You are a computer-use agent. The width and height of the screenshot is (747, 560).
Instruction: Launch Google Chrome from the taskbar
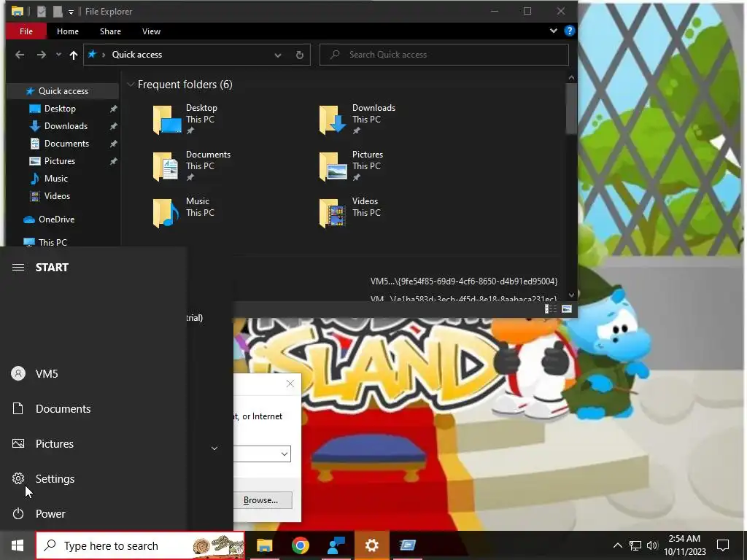(x=300, y=545)
